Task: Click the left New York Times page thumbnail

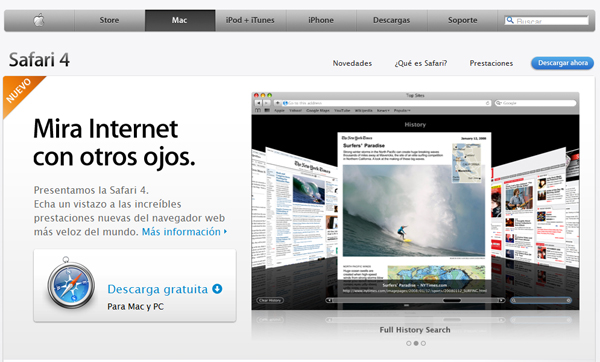Action: point(302,209)
